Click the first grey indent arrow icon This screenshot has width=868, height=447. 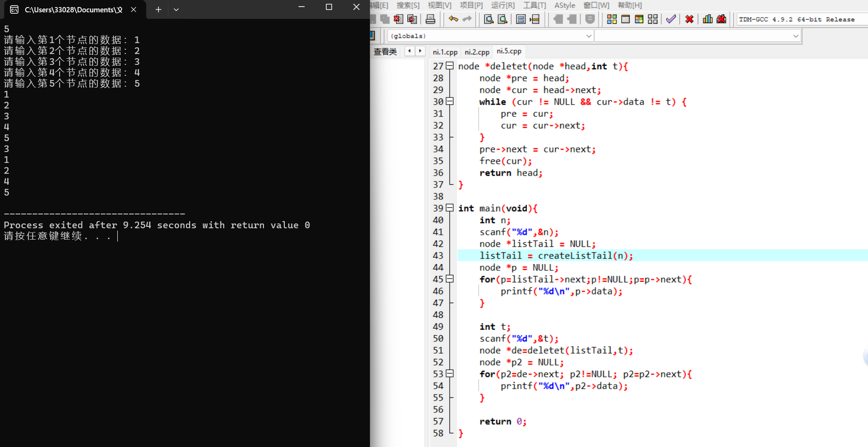click(x=558, y=19)
